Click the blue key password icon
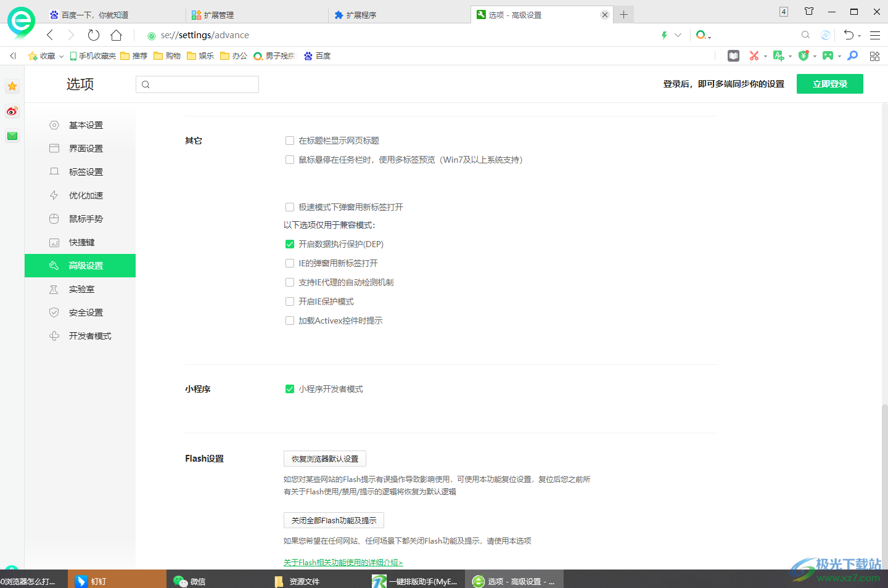Image resolution: width=888 pixels, height=588 pixels. 853,55
